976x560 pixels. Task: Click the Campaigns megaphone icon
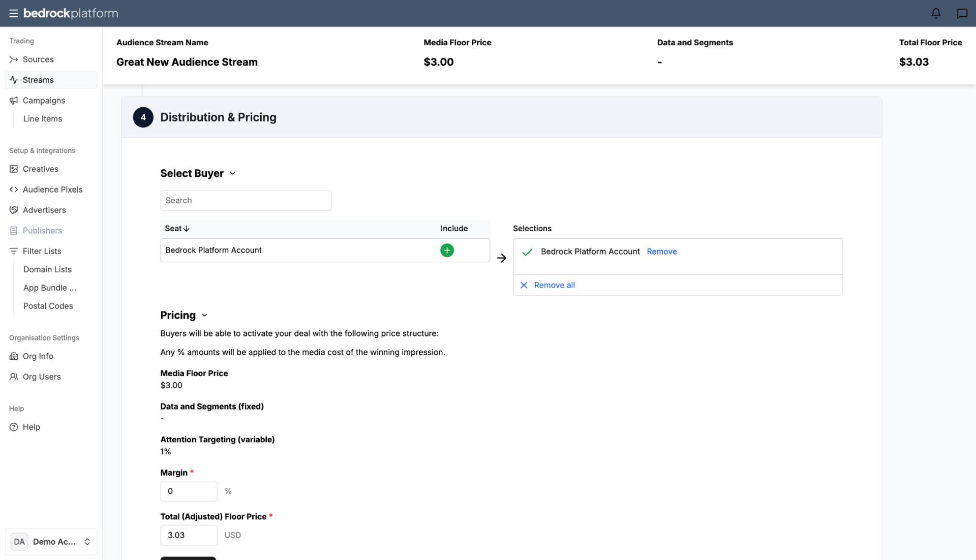tap(14, 101)
